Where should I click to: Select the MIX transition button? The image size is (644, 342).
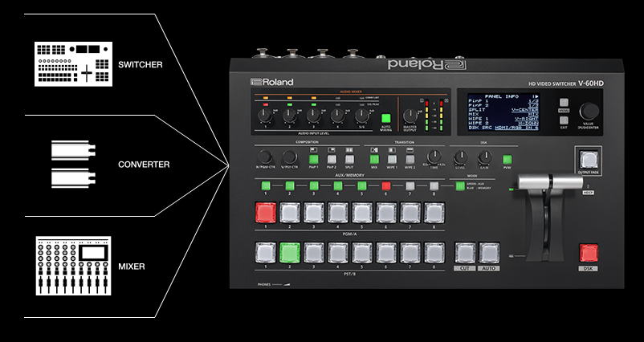click(x=374, y=159)
